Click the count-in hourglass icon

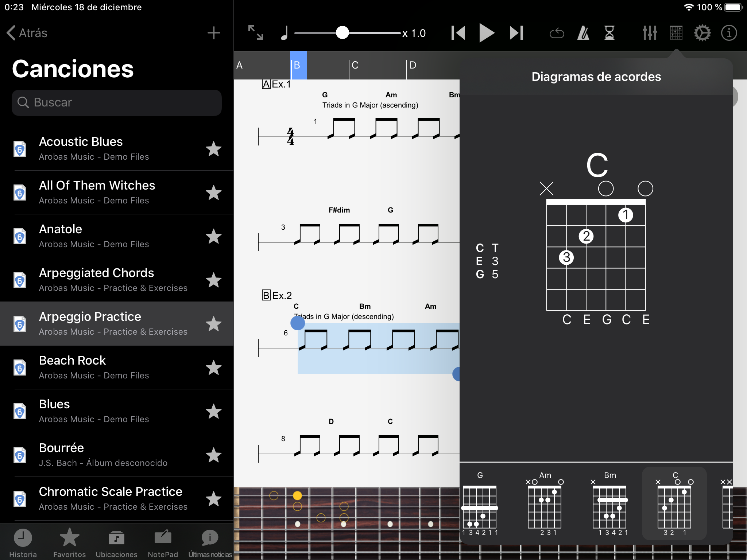tap(609, 33)
